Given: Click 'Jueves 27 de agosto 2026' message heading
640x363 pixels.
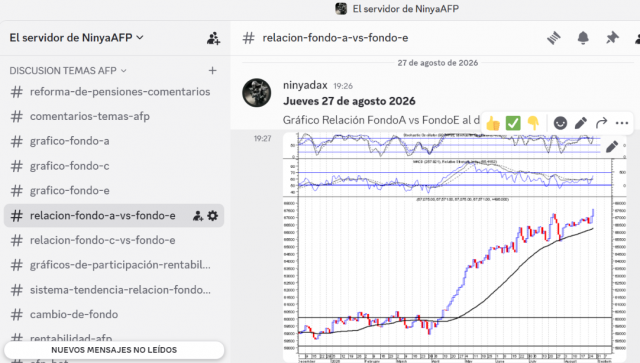Looking at the screenshot, I should point(349,101).
